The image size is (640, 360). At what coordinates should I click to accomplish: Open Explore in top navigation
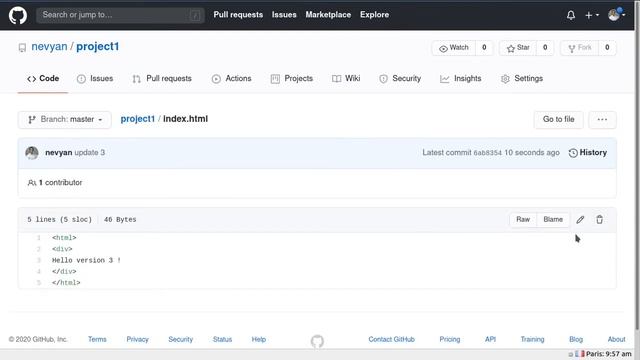[x=374, y=15]
